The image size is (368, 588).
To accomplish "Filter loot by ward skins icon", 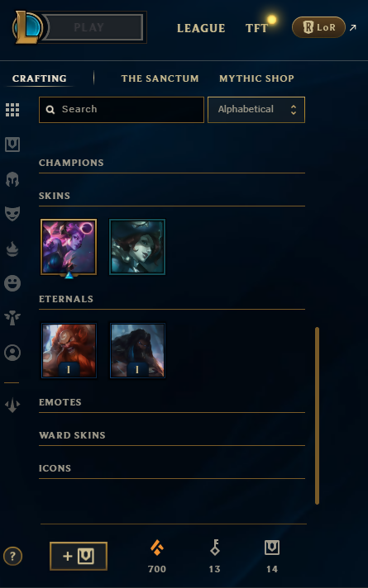I will 12,318.
